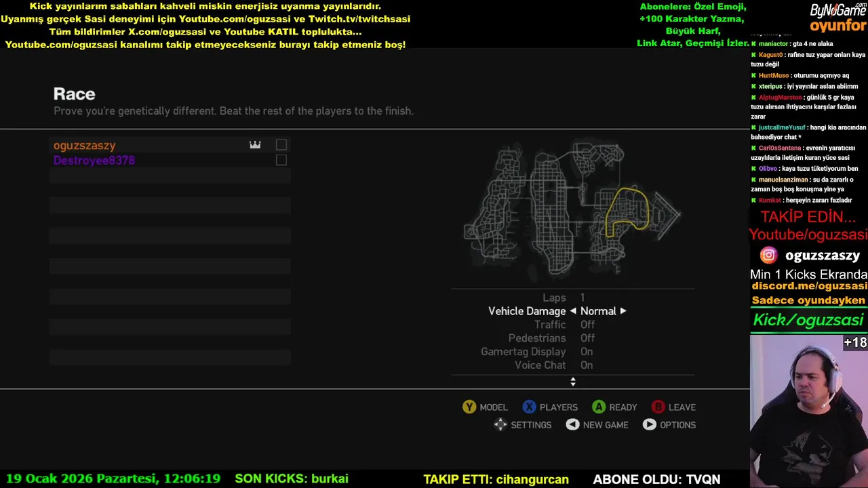Click the green A button icon for Ready
The width and height of the screenshot is (868, 488).
point(599,407)
